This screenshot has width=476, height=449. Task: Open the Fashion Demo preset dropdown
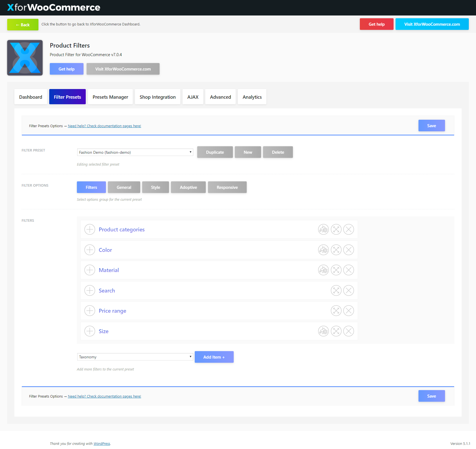point(135,152)
